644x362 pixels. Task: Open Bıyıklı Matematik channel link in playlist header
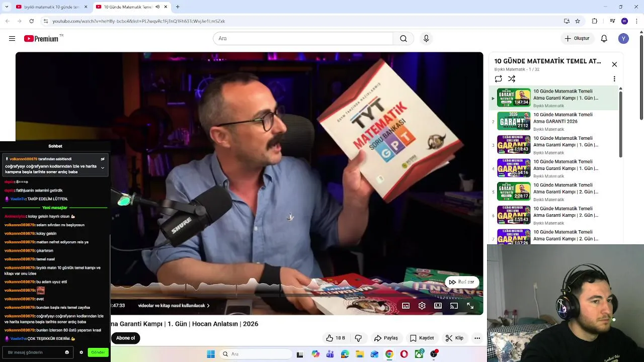509,69
